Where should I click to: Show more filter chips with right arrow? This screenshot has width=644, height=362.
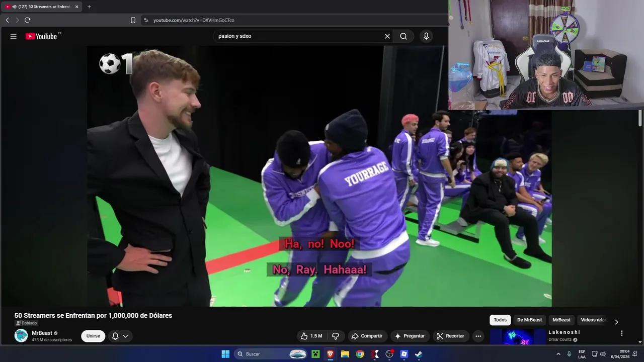616,322
